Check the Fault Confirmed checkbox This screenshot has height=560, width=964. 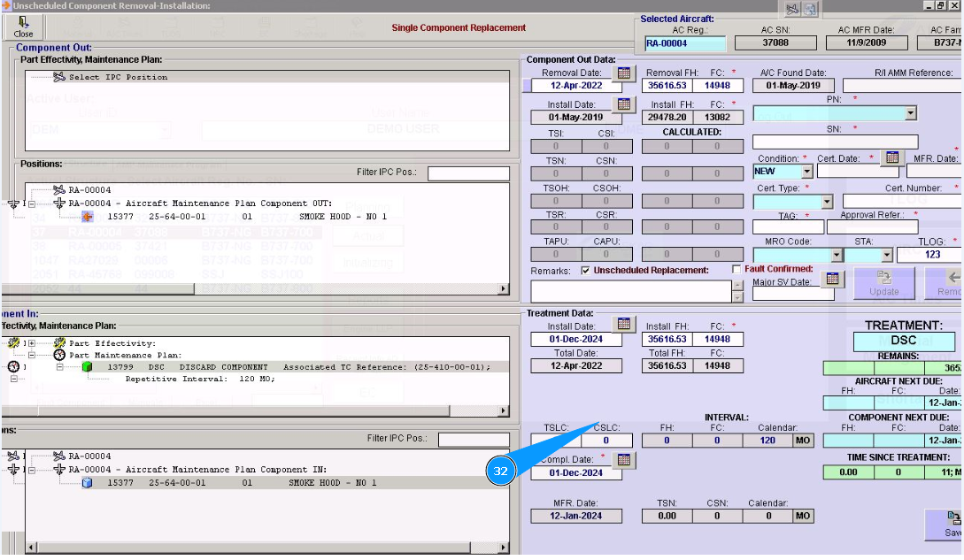click(x=736, y=269)
